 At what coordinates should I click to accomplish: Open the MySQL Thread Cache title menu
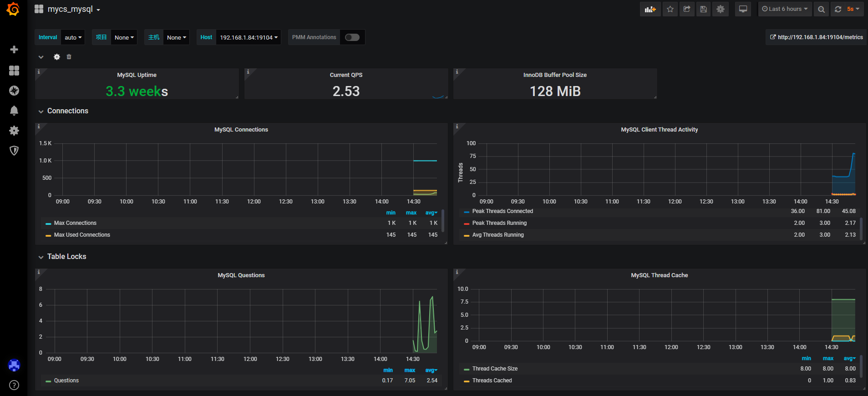660,275
